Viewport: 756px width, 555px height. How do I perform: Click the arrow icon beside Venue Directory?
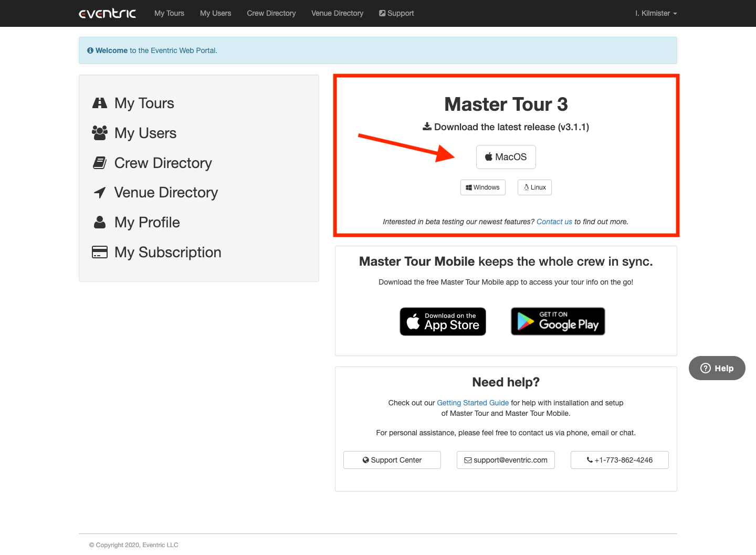[100, 193]
